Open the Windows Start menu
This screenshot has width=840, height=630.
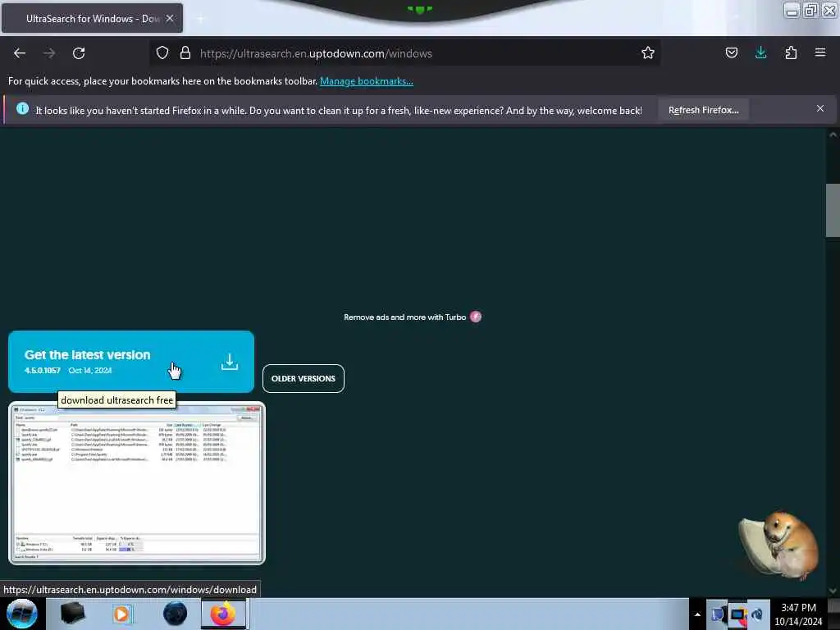point(22,614)
